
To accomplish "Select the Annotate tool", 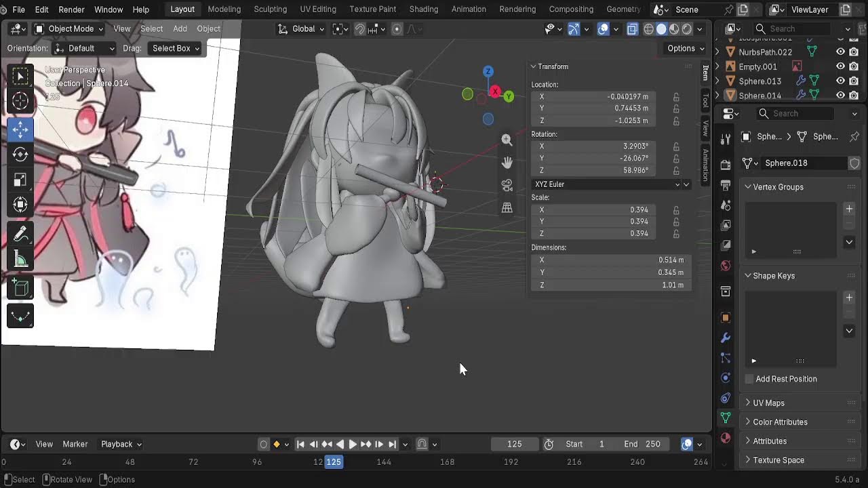I will 20,235.
